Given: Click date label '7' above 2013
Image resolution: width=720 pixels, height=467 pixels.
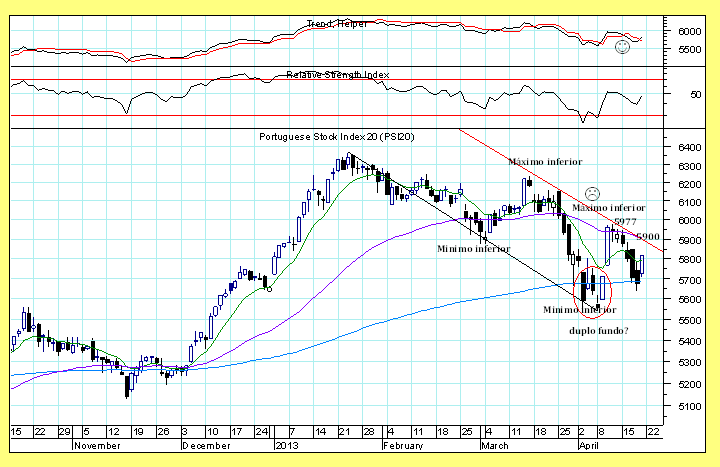Looking at the screenshot, I should 292,432.
